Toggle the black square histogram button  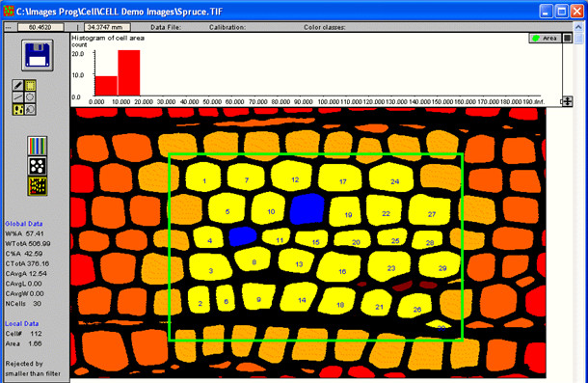pyautogui.click(x=568, y=38)
